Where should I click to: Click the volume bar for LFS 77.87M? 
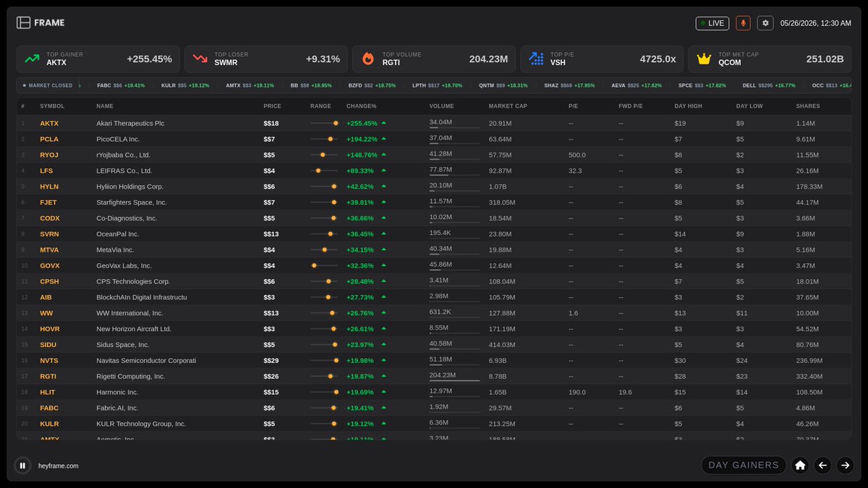pyautogui.click(x=454, y=175)
